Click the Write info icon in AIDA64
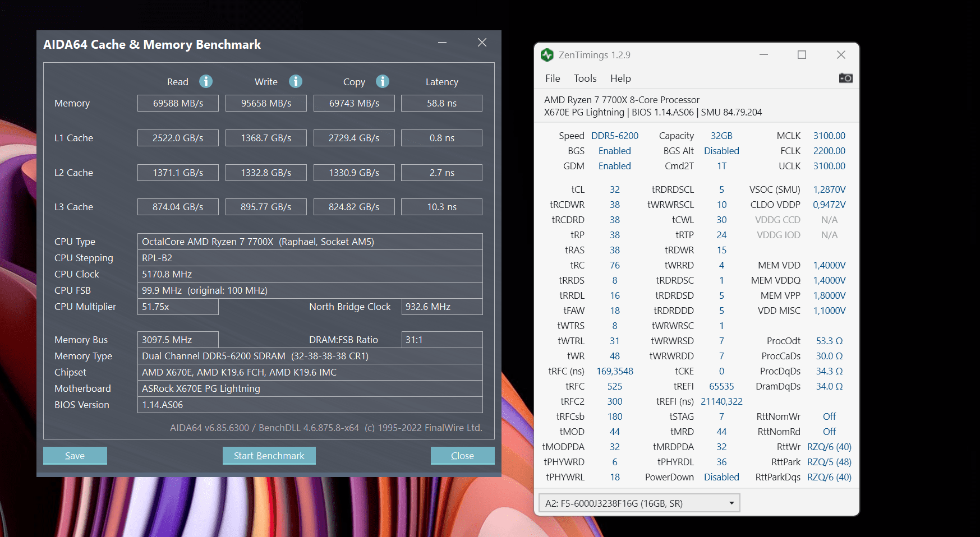Screen dimensions: 980x537 pos(296,81)
